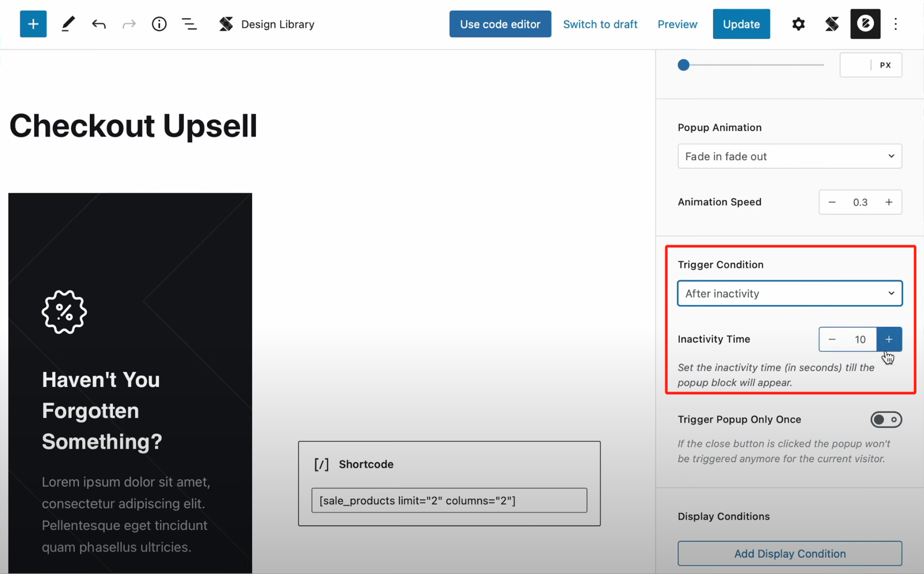This screenshot has height=574, width=924.
Task: Undo the last change
Action: [x=98, y=24]
